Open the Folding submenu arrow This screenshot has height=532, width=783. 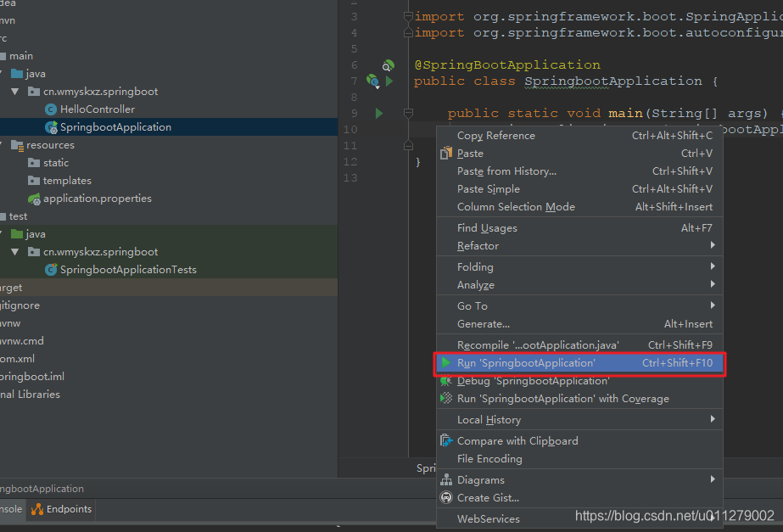coord(713,266)
